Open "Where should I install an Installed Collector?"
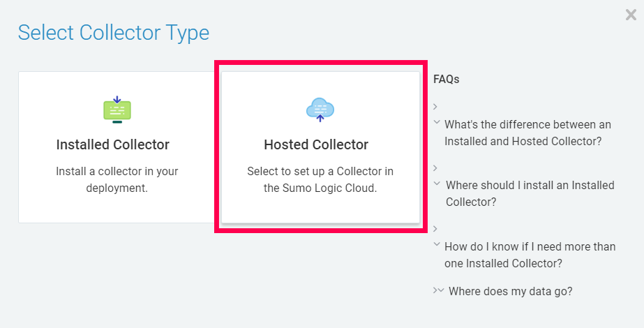Image resolution: width=644 pixels, height=328 pixels. click(530, 193)
